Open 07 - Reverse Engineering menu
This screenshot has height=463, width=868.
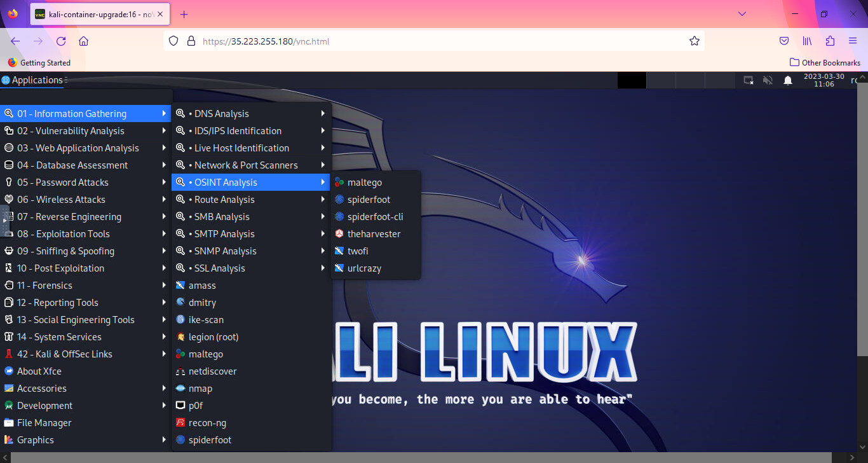(x=86, y=217)
